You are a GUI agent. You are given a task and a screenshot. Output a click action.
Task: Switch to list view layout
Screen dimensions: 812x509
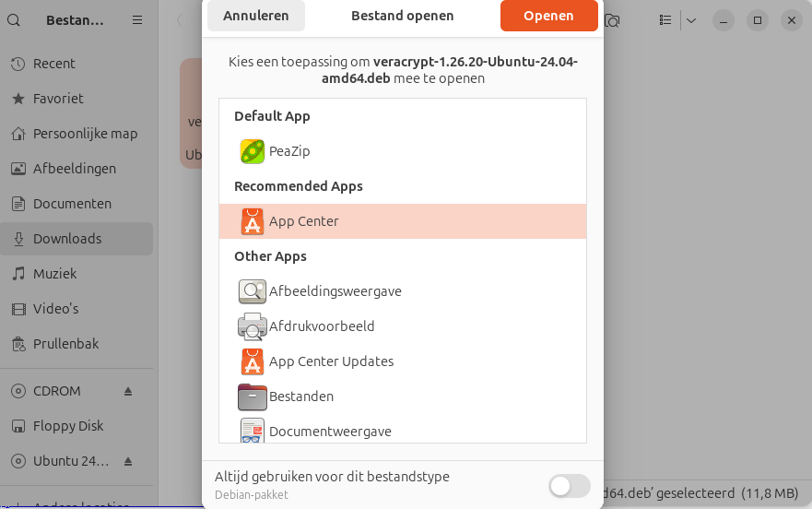[x=666, y=20]
